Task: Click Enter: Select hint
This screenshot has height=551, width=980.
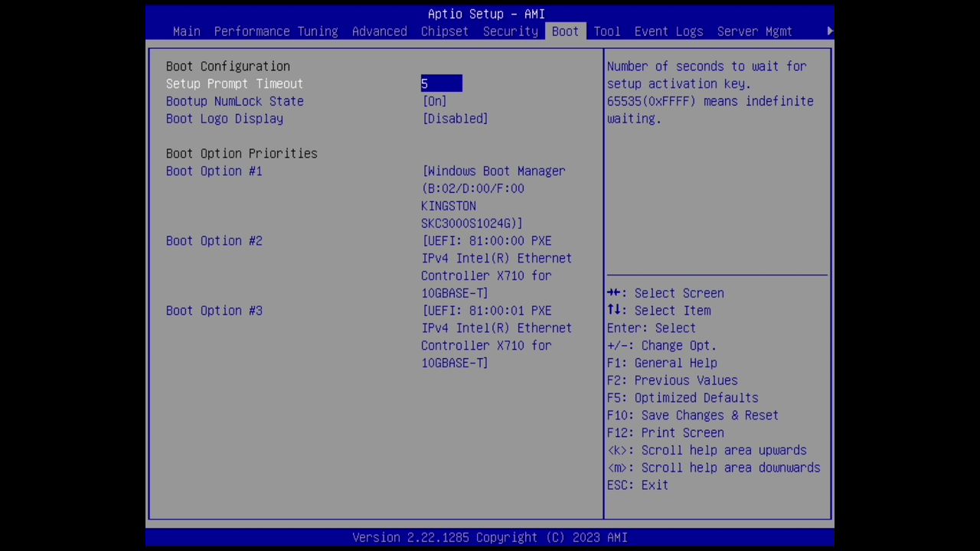Action: tap(651, 328)
